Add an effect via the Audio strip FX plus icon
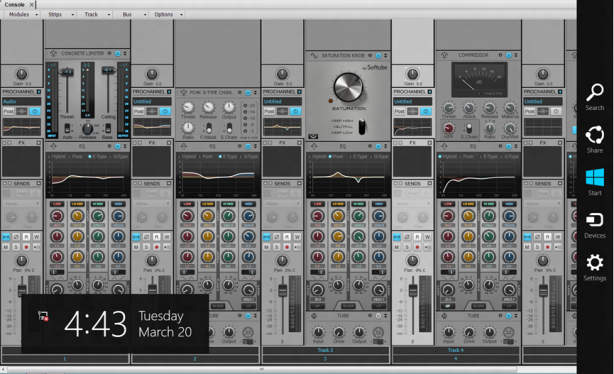The image size is (614, 374). point(38,143)
